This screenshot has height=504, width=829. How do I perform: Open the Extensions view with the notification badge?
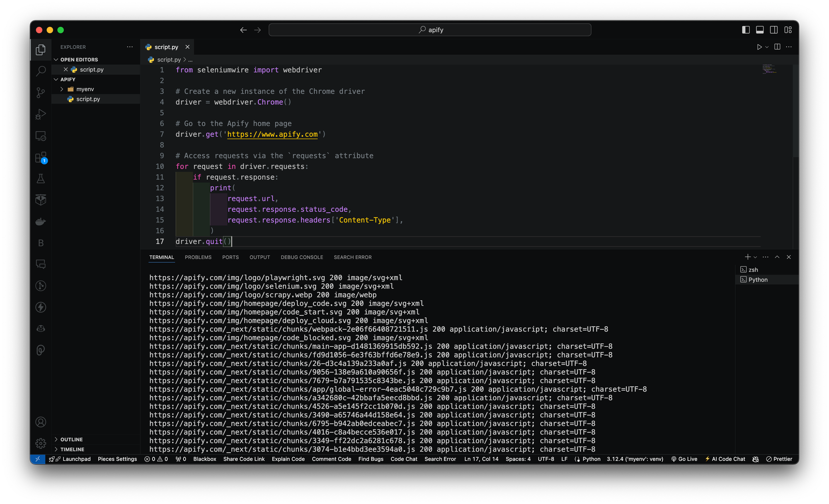pyautogui.click(x=40, y=157)
